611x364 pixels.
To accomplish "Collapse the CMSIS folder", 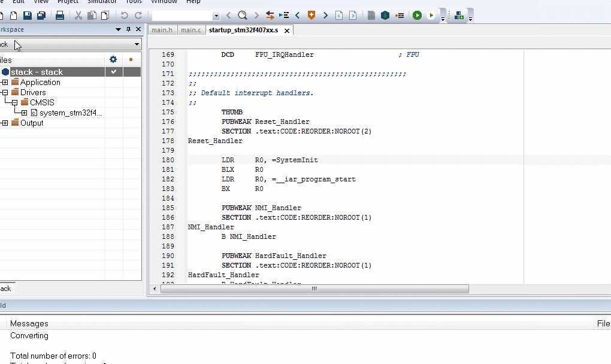I will (14, 103).
